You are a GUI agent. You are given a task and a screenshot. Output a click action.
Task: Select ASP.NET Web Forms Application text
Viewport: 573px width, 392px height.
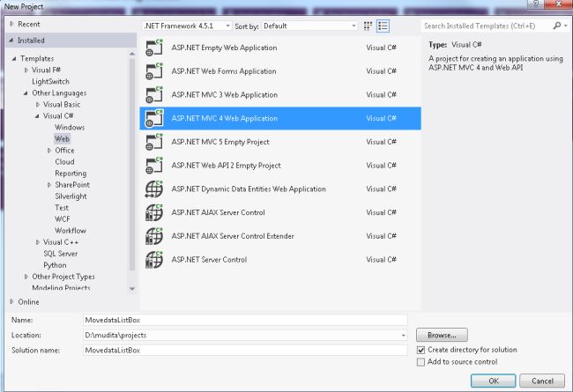pos(224,71)
